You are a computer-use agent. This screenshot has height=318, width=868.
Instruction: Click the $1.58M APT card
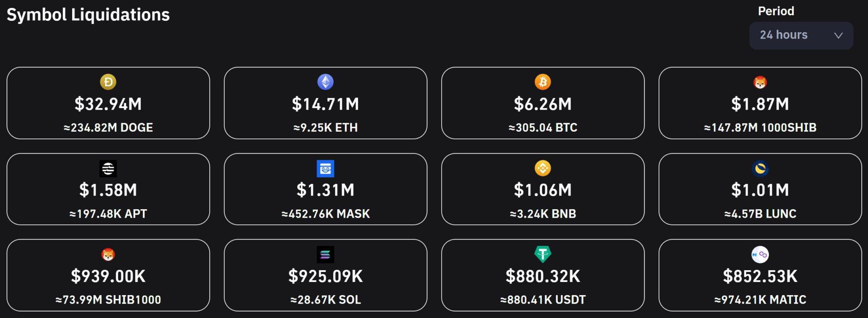click(109, 189)
